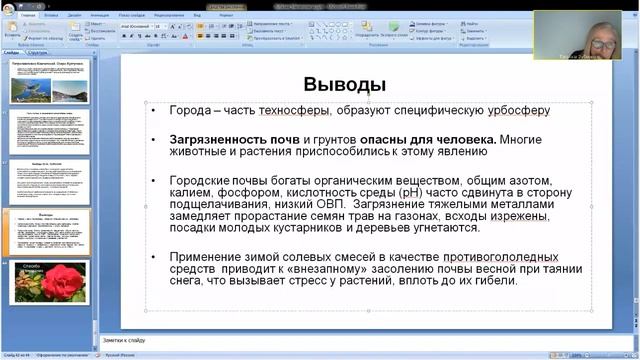This screenshot has height=360, width=640.
Task: Click the Increase Font Size icon
Action: click(x=172, y=27)
